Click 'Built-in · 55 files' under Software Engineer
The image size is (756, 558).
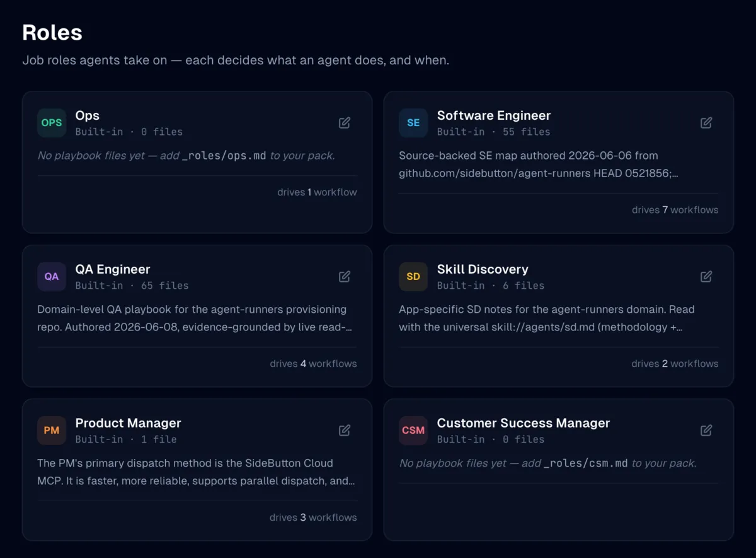tap(494, 132)
